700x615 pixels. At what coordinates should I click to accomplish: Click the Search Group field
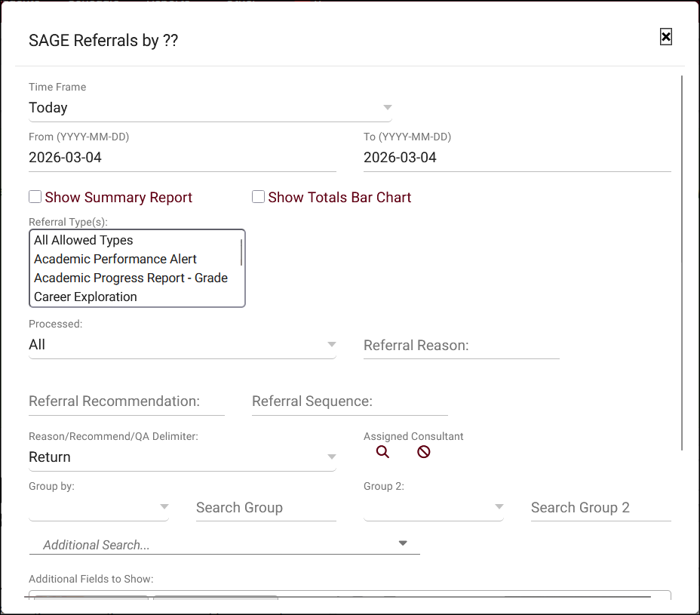[266, 507]
